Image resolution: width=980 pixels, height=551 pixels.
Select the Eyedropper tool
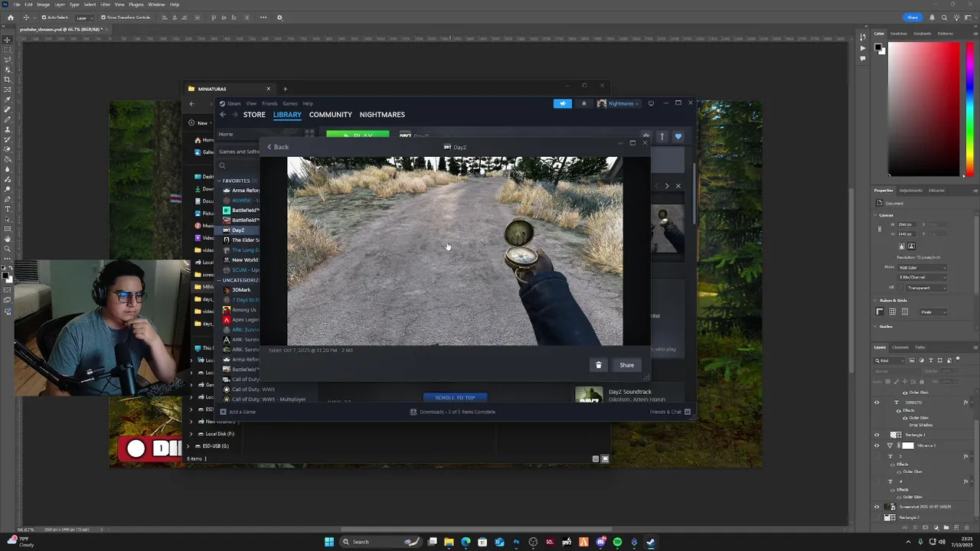(x=8, y=99)
